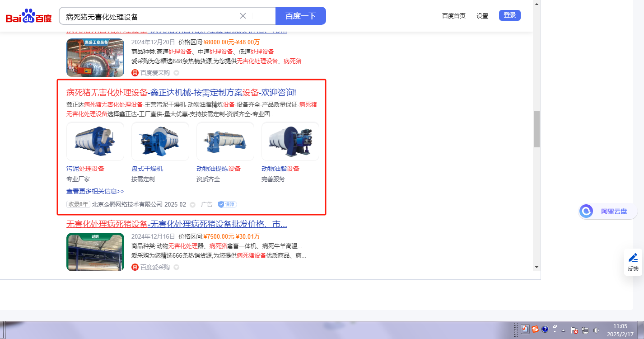Click the Baidu logo
This screenshot has width=644, height=339.
pos(28,16)
